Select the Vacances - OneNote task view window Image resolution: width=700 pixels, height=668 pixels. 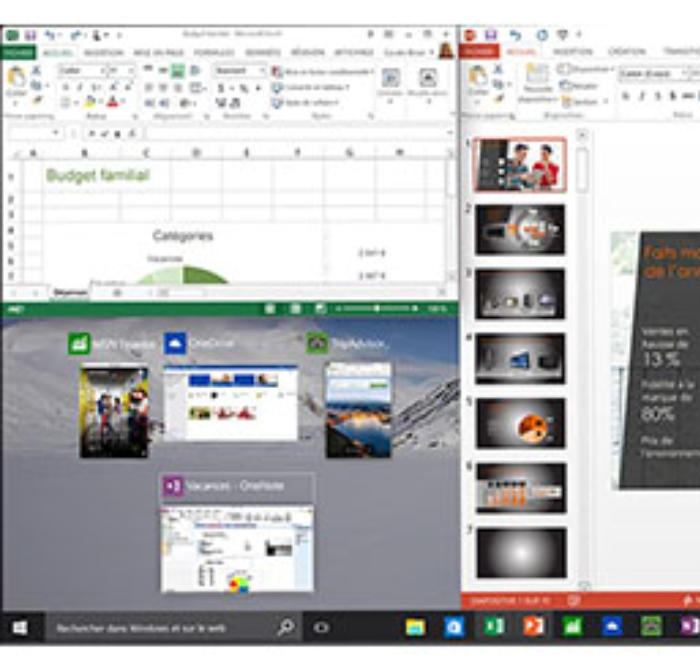tap(237, 549)
